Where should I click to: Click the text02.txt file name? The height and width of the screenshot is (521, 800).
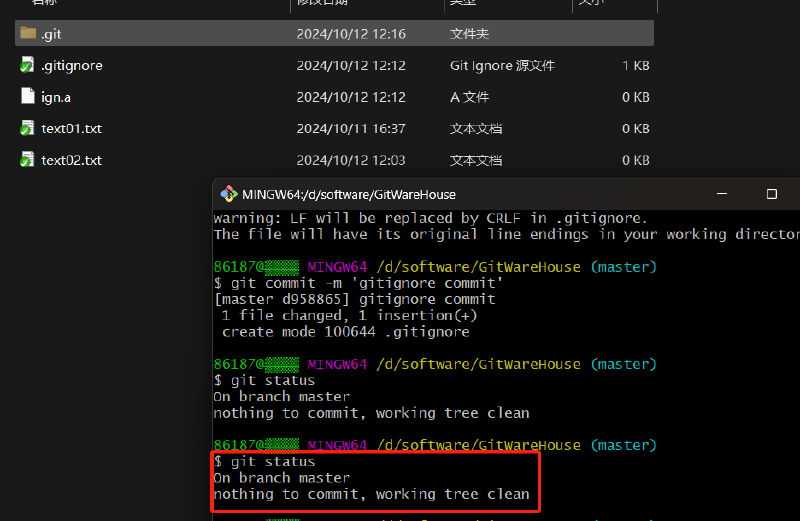click(x=71, y=160)
